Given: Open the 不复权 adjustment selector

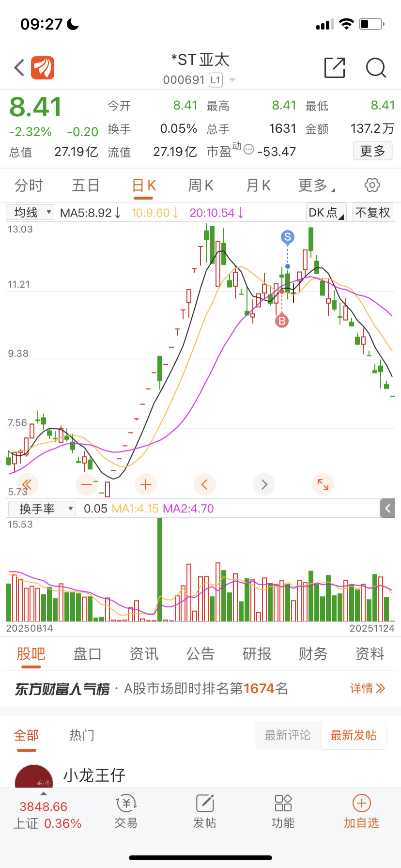Looking at the screenshot, I should (x=372, y=212).
